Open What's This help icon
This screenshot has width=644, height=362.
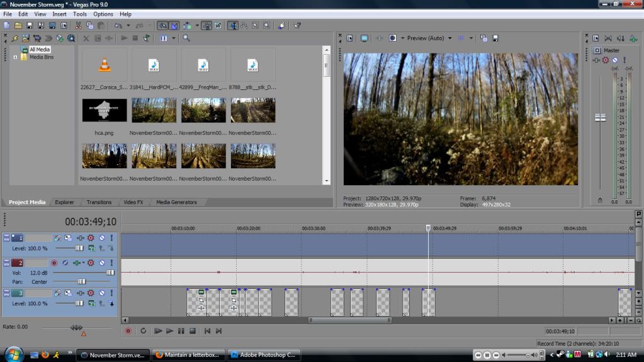coord(297,25)
